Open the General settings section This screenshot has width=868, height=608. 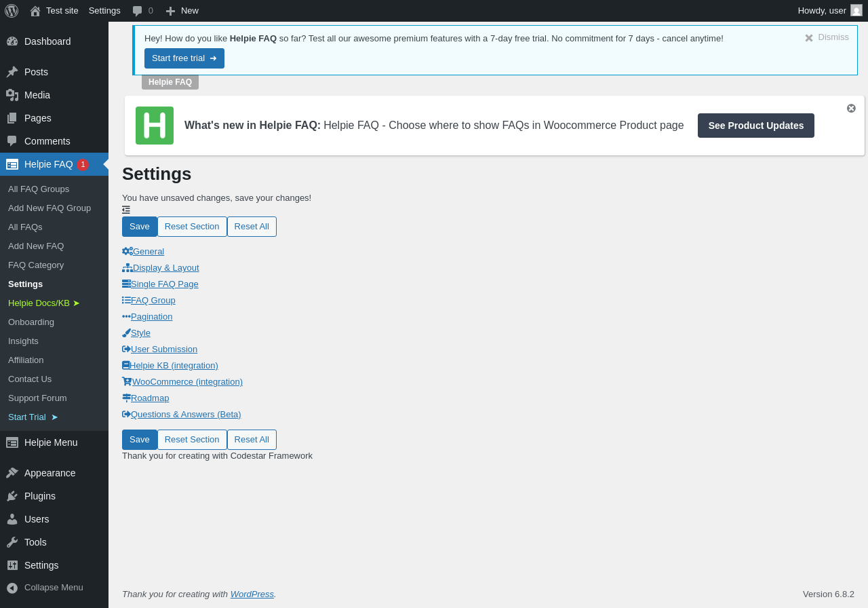click(x=149, y=251)
